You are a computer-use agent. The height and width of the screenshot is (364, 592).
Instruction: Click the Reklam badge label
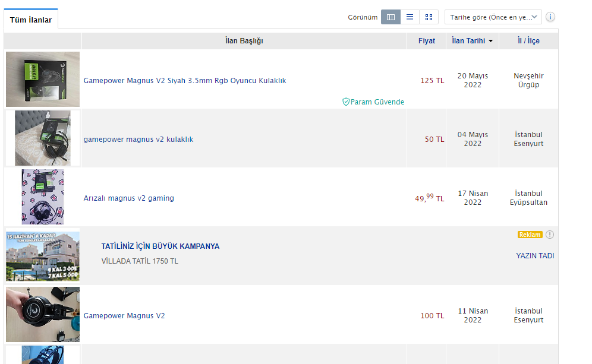tap(530, 235)
